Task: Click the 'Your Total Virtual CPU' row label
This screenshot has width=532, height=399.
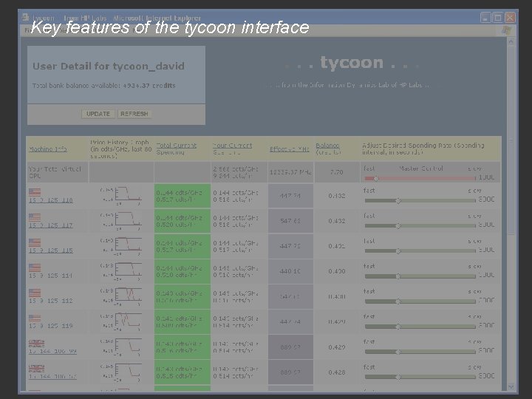Action: 55,172
